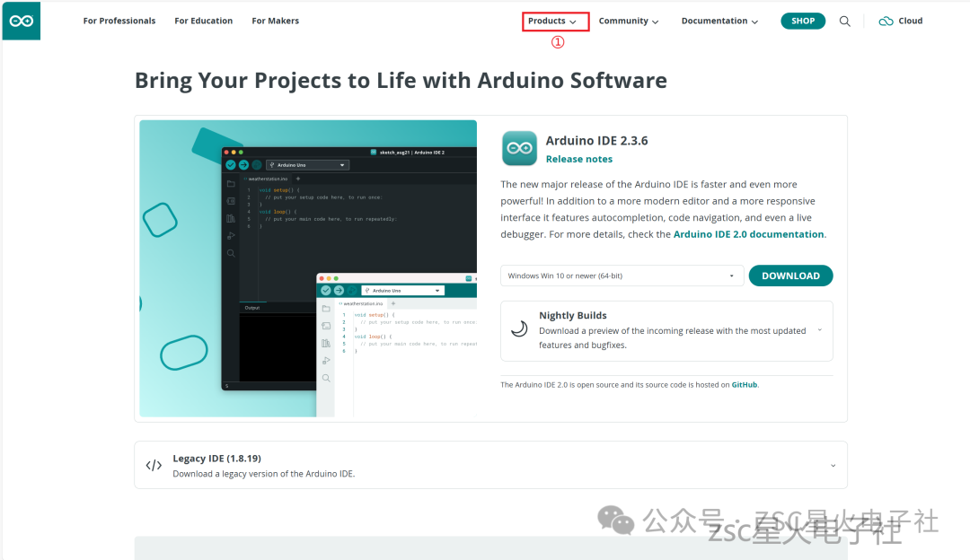Go to For Professionals section
This screenshot has height=560, width=970.
click(x=119, y=21)
